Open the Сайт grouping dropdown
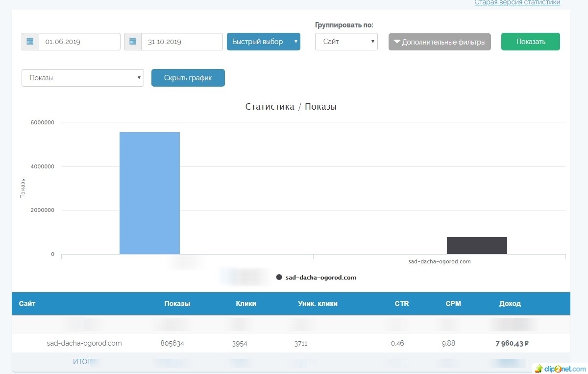The image size is (588, 374). tap(346, 42)
